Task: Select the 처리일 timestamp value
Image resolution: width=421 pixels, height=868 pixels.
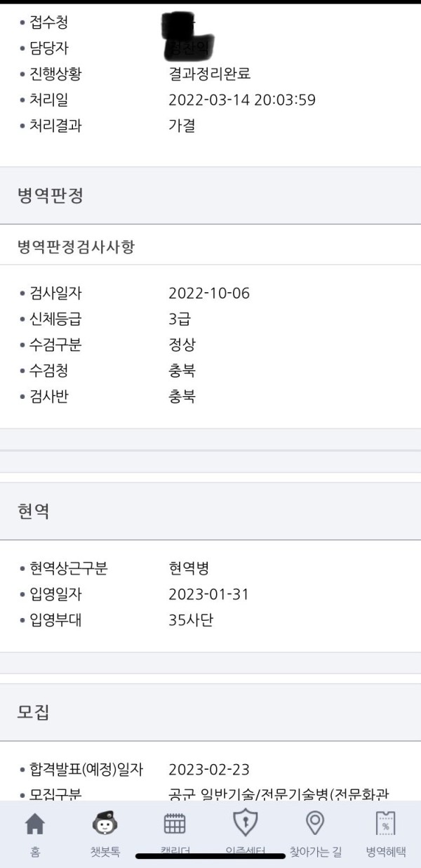Action: coord(242,100)
